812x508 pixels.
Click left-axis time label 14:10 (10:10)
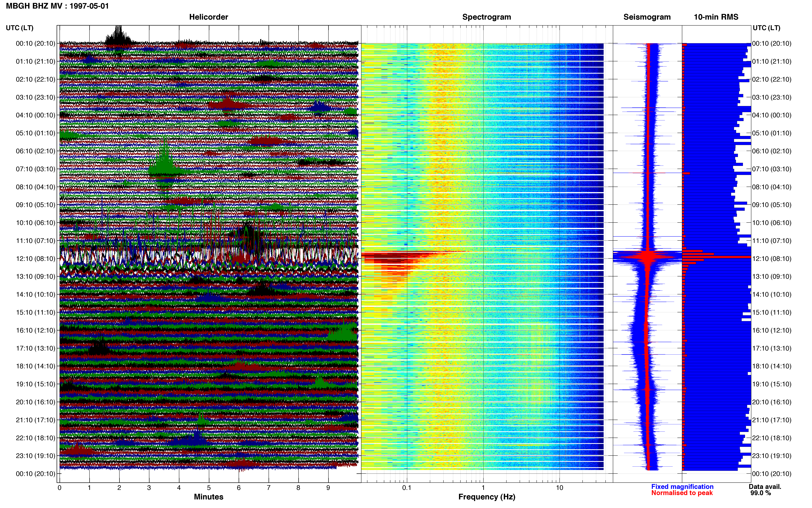click(x=36, y=295)
